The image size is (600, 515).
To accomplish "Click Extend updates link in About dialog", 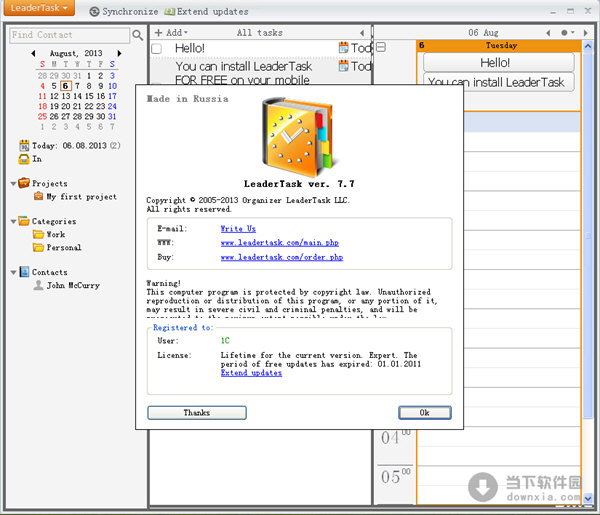I will click(251, 373).
